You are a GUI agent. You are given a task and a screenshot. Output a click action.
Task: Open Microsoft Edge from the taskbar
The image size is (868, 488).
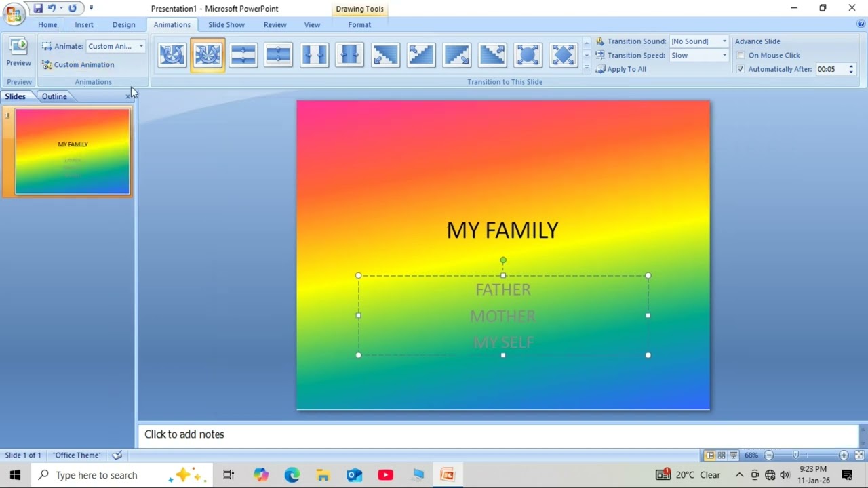pos(292,475)
